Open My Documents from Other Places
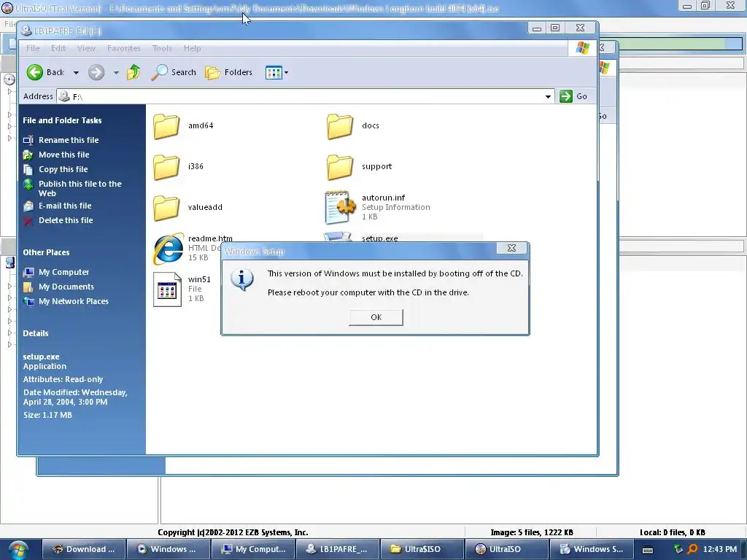Image resolution: width=747 pixels, height=560 pixels. coord(66,287)
